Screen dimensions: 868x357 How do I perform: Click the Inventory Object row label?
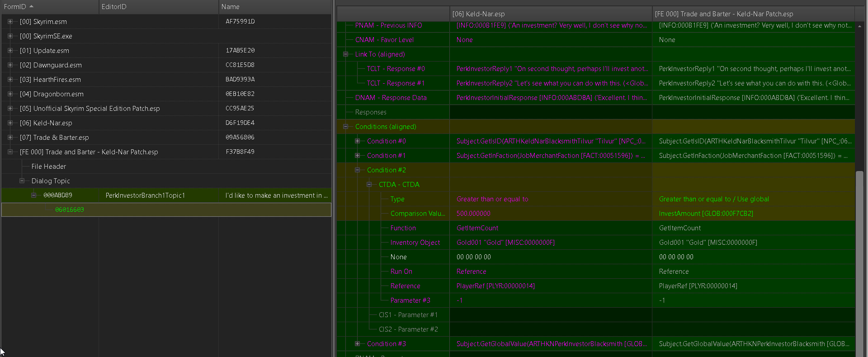415,243
